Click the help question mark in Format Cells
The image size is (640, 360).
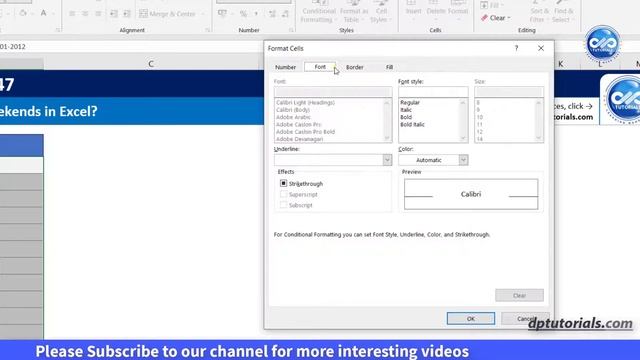coord(516,48)
